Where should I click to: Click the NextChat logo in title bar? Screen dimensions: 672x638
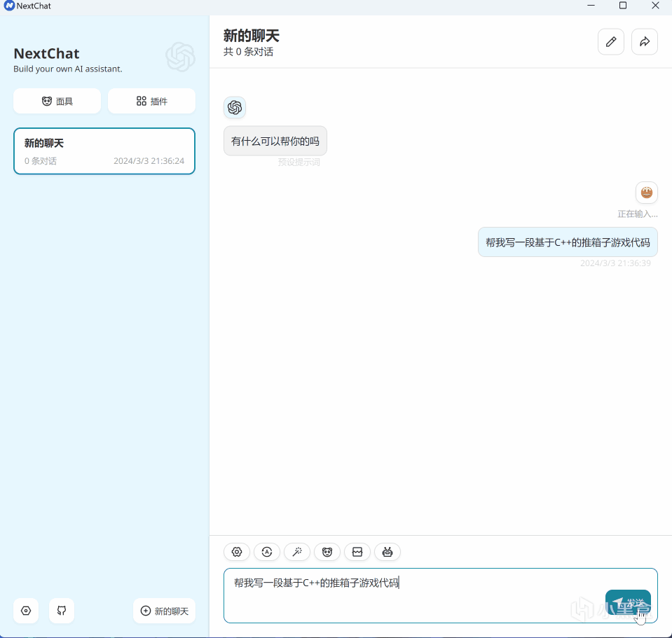(9, 6)
